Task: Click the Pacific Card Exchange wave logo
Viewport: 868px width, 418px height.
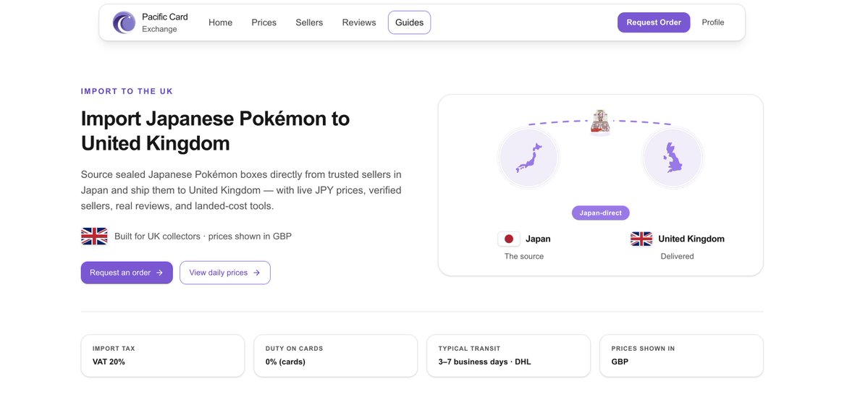Action: (x=124, y=22)
